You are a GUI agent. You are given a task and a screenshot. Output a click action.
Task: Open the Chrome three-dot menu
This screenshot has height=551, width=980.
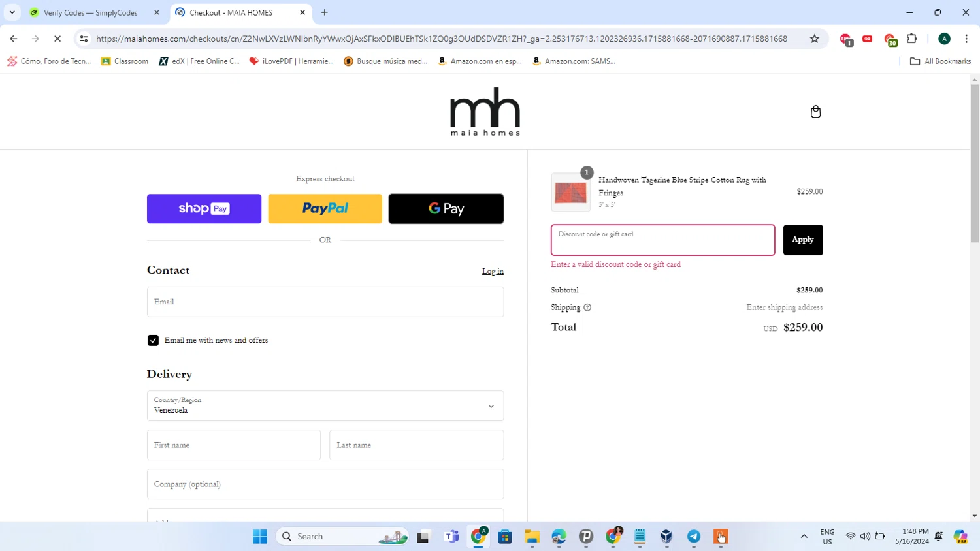[966, 39]
